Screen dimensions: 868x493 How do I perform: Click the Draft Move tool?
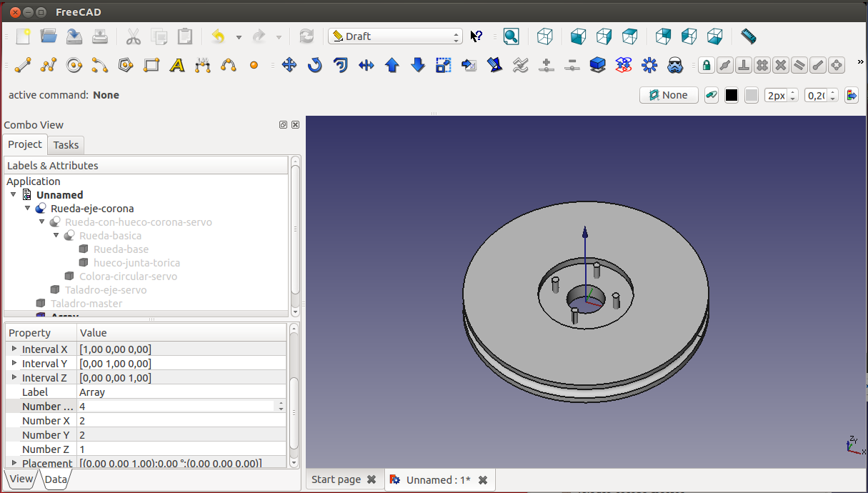pos(289,66)
